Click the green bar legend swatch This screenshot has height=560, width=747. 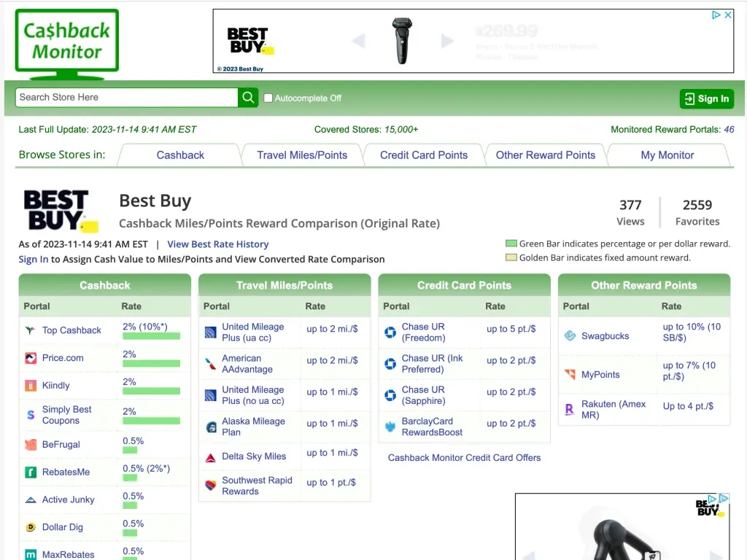point(511,244)
